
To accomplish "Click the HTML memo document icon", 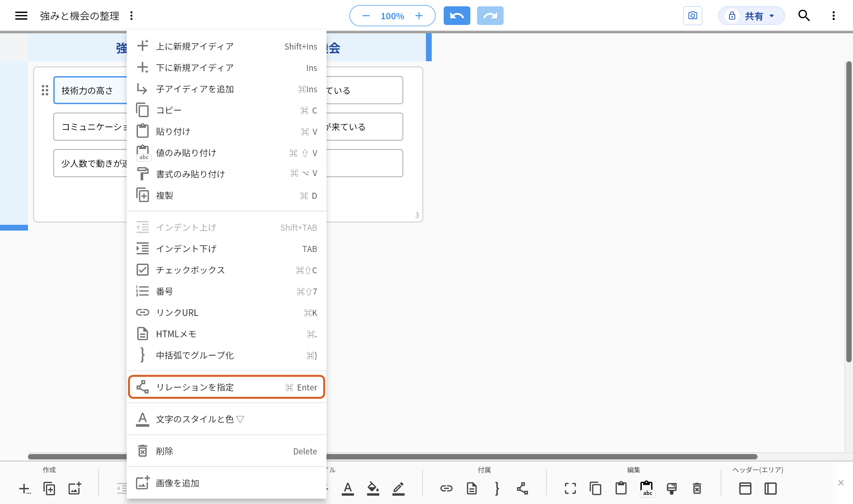I will [x=472, y=489].
